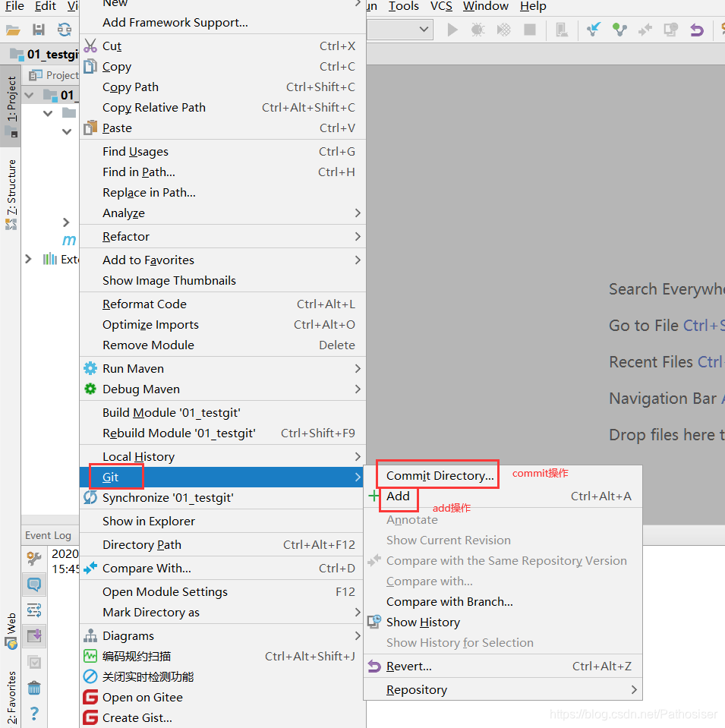Choose Find Usages in context menu
725x728 pixels.
222,151
